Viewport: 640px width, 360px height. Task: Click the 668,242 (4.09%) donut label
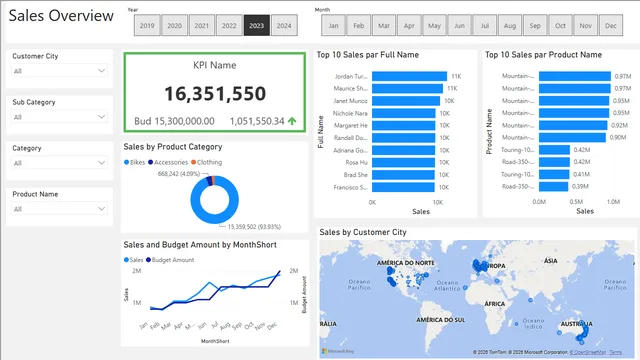[x=179, y=174]
